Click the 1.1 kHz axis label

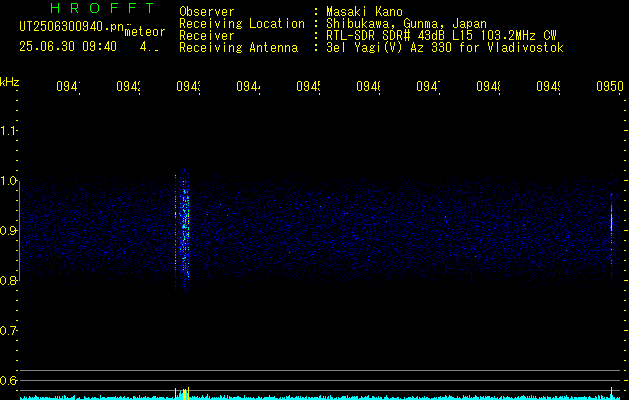coord(8,131)
